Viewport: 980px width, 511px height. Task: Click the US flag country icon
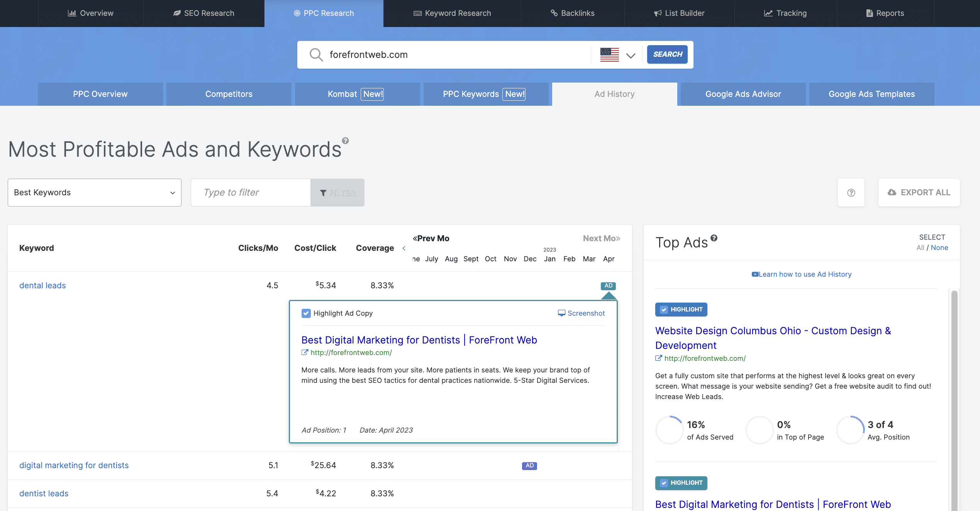[609, 55]
